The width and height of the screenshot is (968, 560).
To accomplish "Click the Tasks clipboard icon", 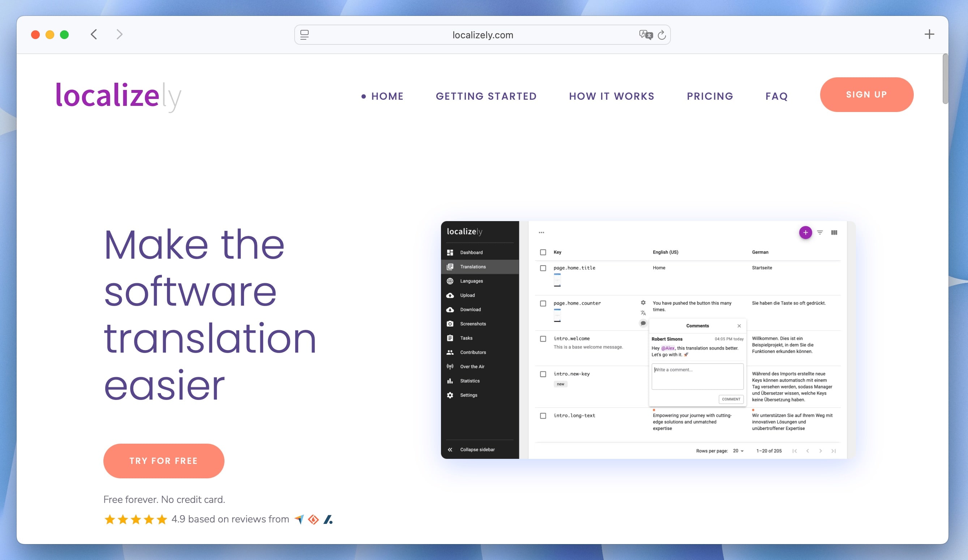I will coord(450,338).
